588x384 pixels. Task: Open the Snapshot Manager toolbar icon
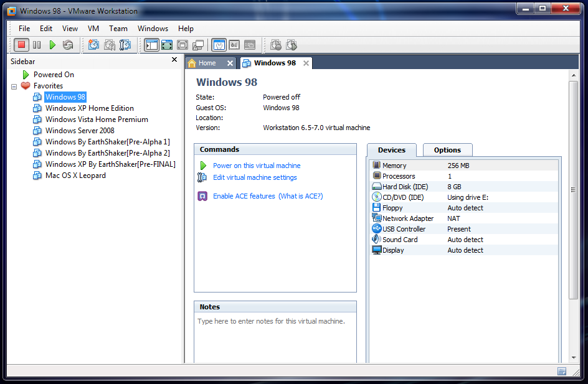coord(125,45)
